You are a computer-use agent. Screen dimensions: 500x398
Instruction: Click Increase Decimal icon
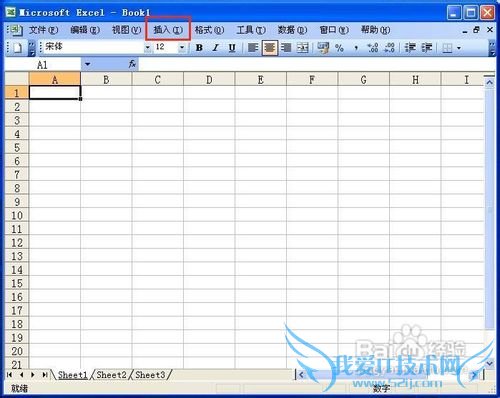(373, 48)
